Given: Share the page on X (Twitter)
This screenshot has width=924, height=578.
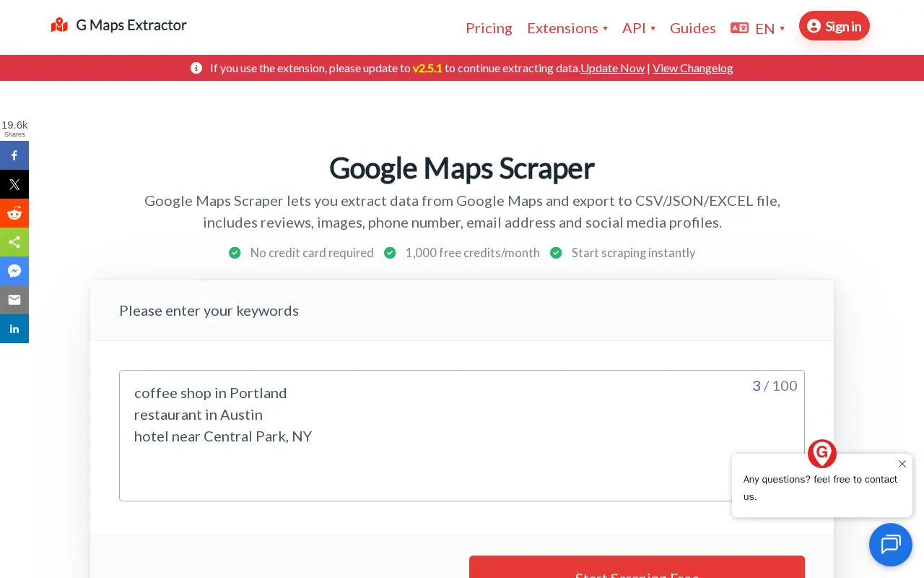Looking at the screenshot, I should coord(14,184).
